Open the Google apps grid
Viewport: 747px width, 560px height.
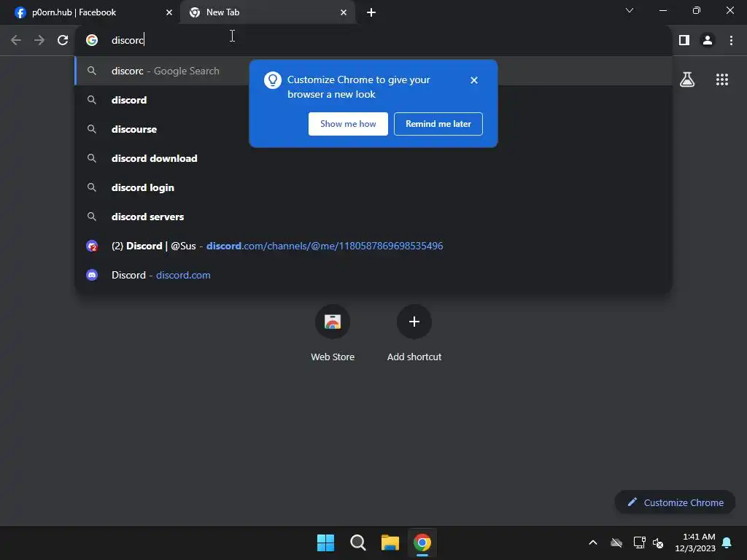pos(721,79)
